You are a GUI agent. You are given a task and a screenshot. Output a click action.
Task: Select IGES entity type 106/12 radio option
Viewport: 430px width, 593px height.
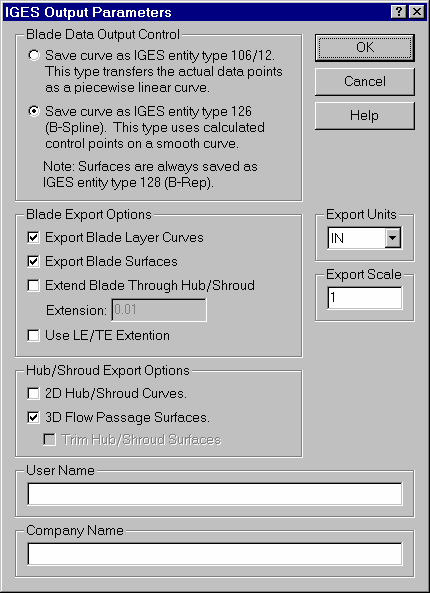(x=34, y=56)
